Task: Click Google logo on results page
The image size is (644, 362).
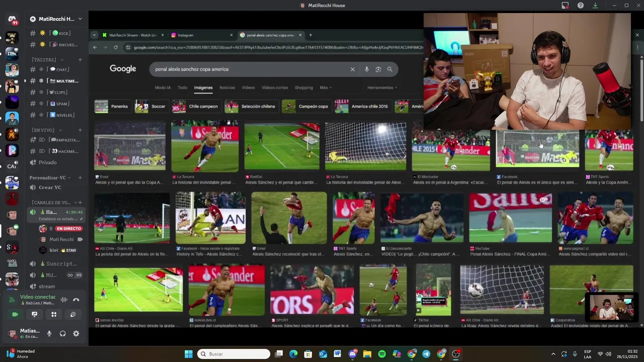Action: coord(123,69)
